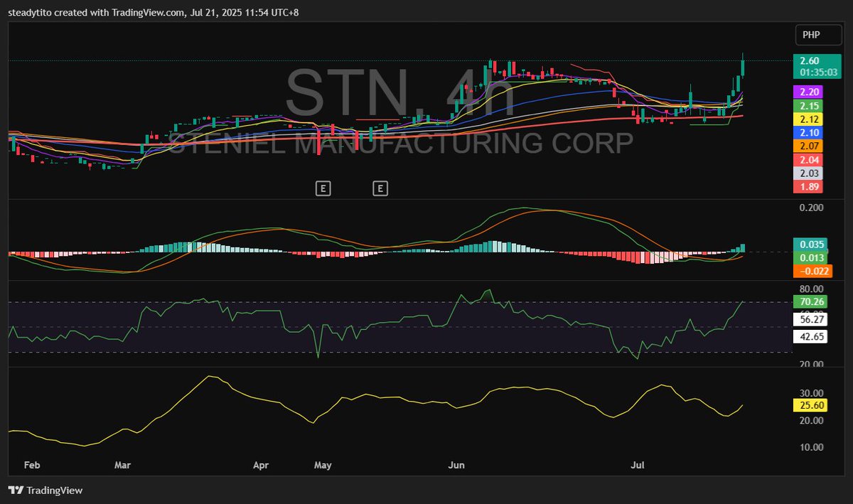The height and width of the screenshot is (504, 853).
Task: Click the 10.00 ADX scale label
Action: click(x=811, y=447)
